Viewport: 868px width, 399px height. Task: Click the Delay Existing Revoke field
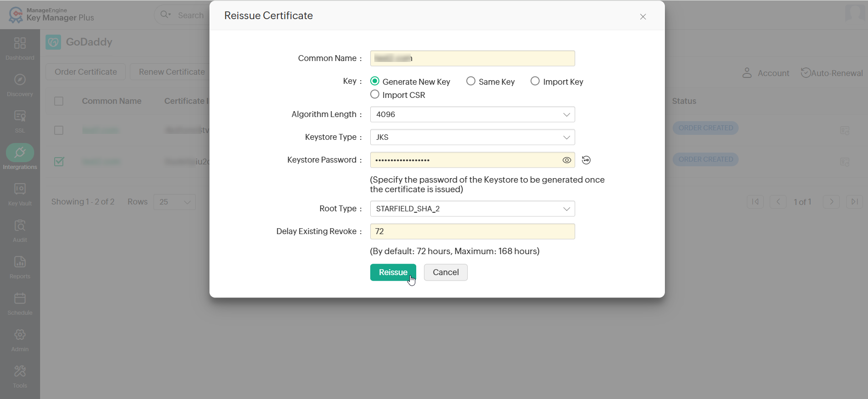pos(473,231)
